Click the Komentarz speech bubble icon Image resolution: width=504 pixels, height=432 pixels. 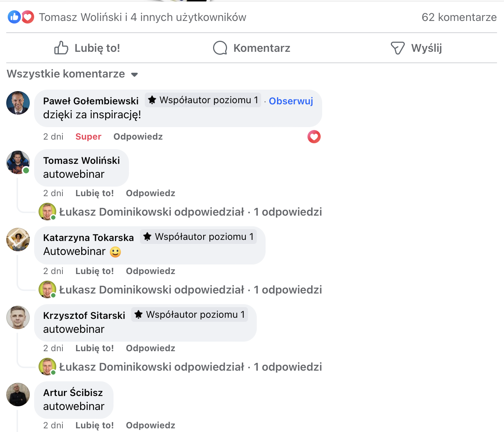pos(220,48)
